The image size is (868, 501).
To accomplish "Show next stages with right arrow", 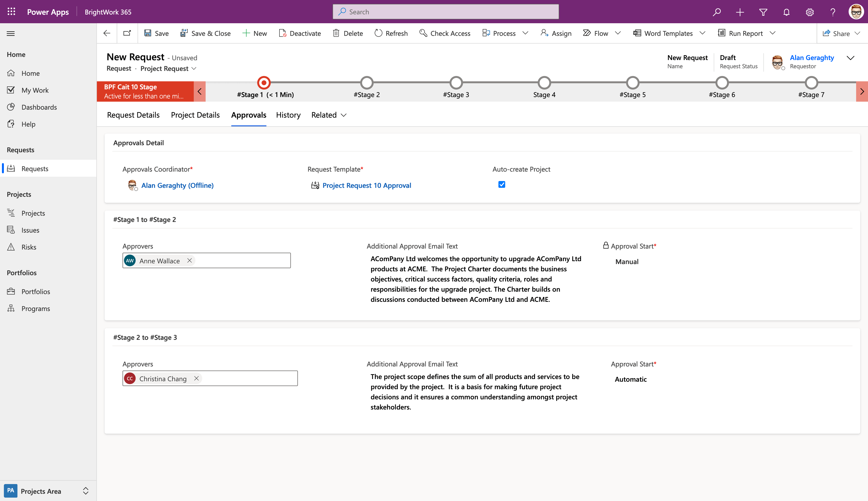I will click(862, 91).
